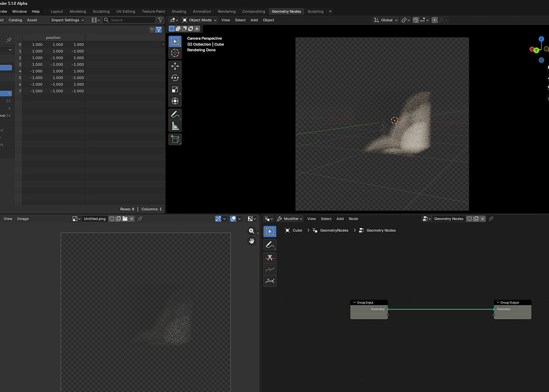
Task: Open the Object Mode dropdown
Action: (x=199, y=20)
